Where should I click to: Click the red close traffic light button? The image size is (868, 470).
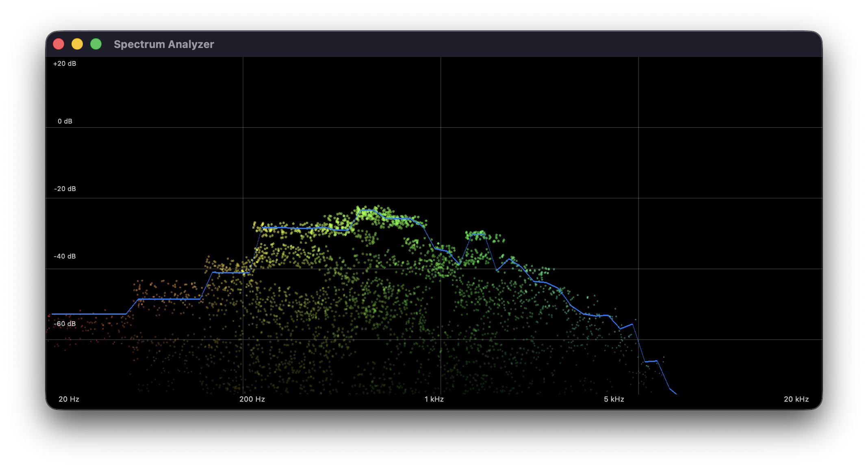(59, 44)
